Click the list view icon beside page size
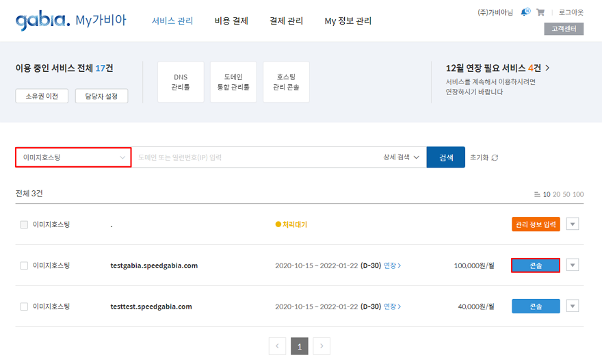This screenshot has width=602, height=364. [x=537, y=195]
